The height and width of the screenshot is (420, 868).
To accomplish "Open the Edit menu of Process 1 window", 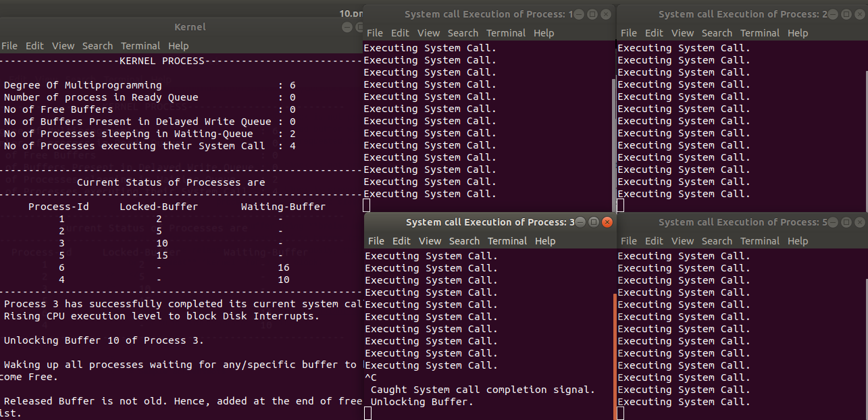I will tap(400, 32).
